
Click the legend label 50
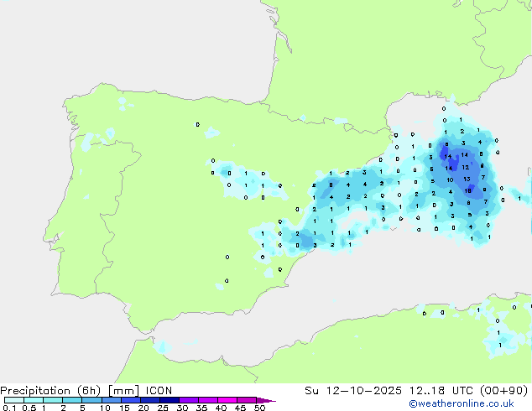[259, 408]
